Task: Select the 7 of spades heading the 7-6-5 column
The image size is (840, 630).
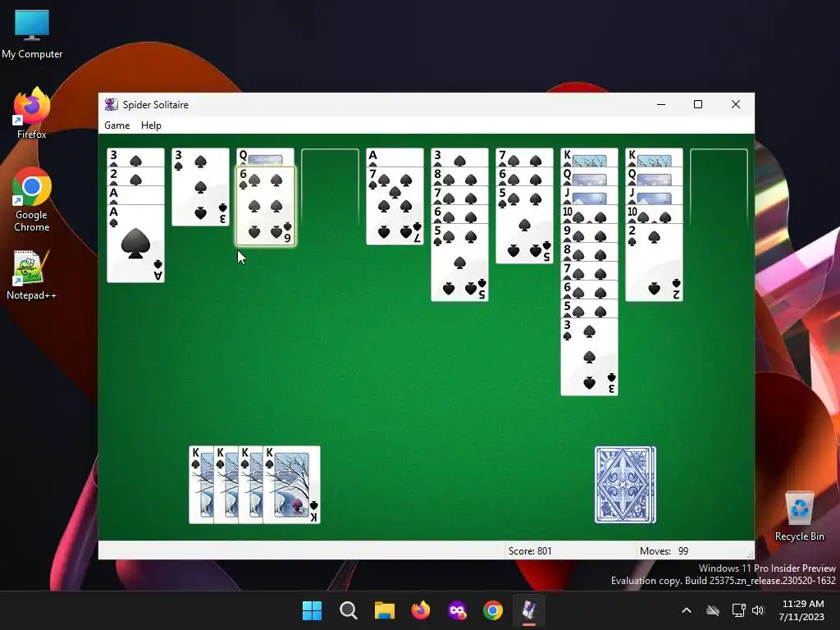Action: tap(524, 157)
